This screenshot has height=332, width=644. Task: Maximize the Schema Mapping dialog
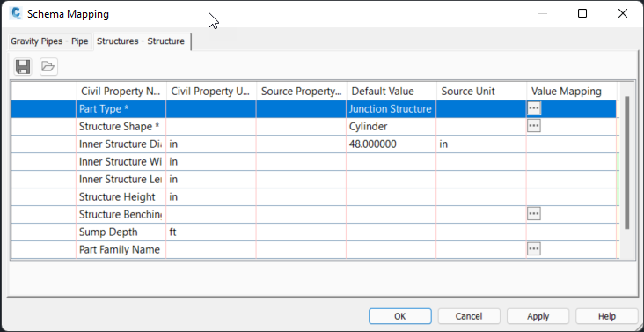pos(582,13)
